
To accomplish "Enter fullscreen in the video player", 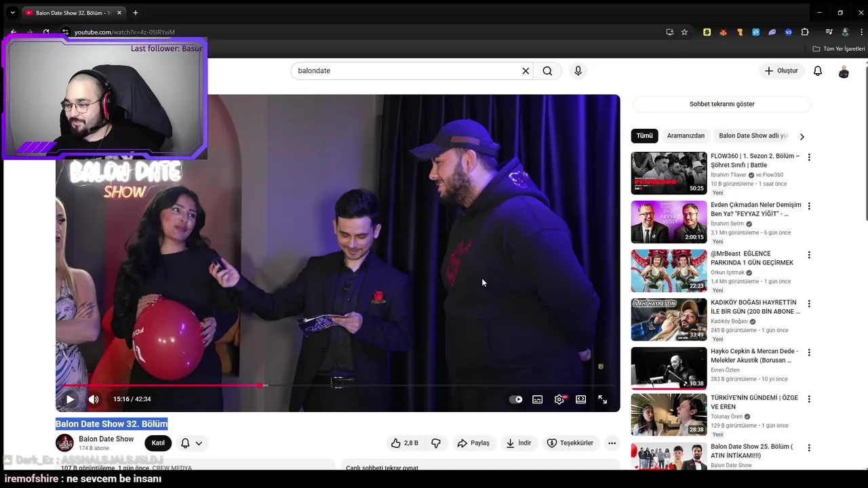I will (x=603, y=399).
